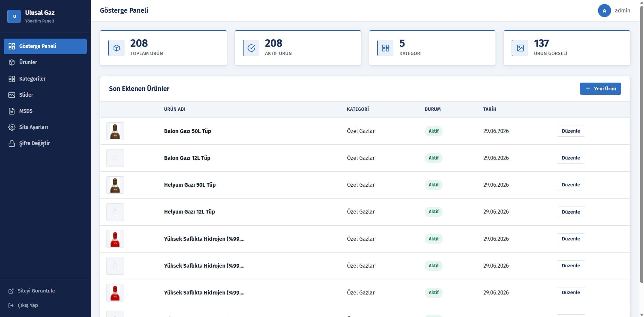Viewport: 644px width, 317px height.
Task: Click the Toplam Ürün cube icon
Action: tap(117, 48)
